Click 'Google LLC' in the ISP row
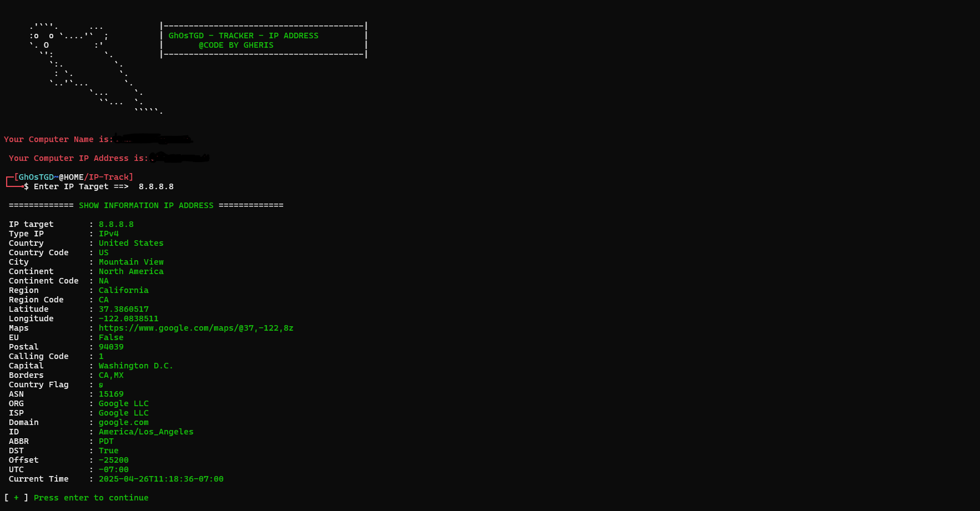The image size is (980, 511). coord(124,413)
